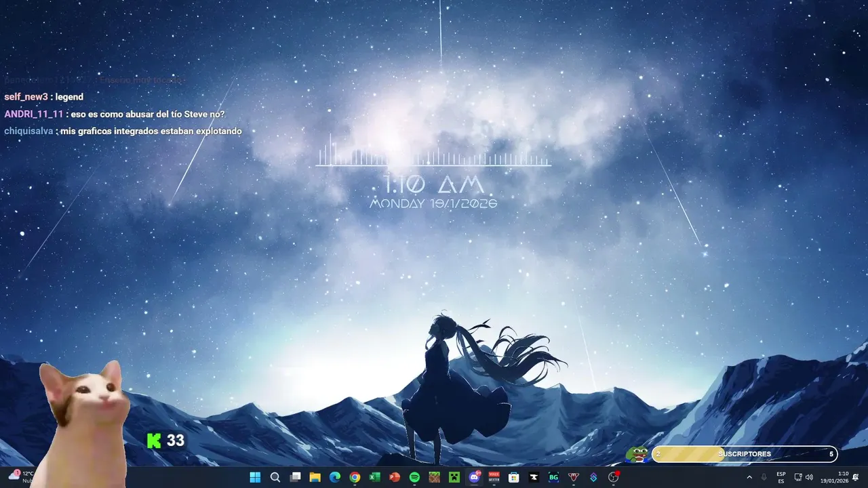Open the black anvil app icon
The height and width of the screenshot is (488, 868).
pyautogui.click(x=534, y=477)
